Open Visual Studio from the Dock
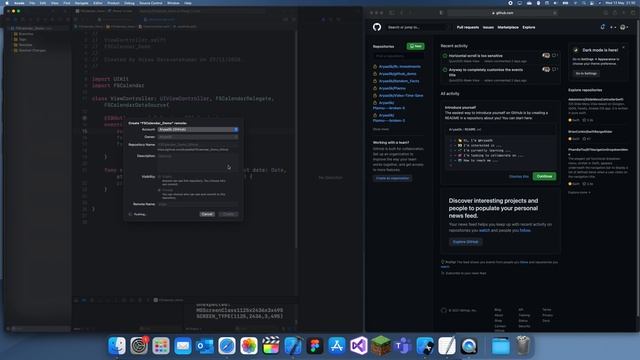This screenshot has height=360, width=640. tap(359, 346)
